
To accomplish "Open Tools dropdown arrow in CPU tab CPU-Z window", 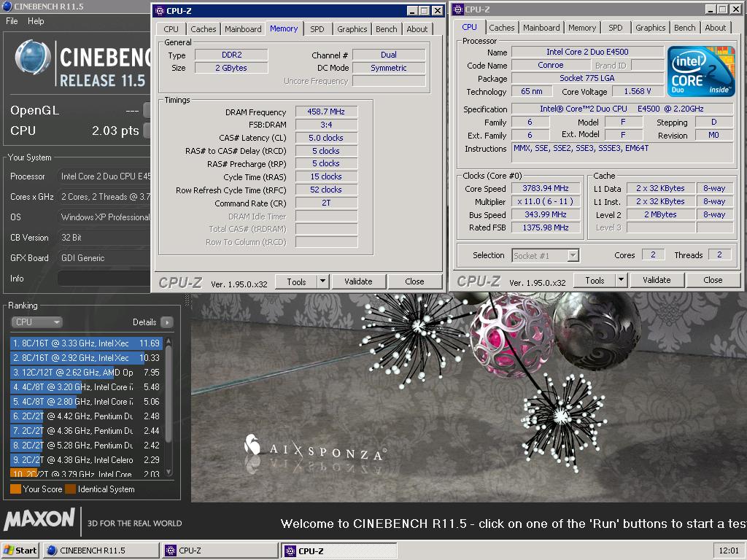I will click(622, 280).
